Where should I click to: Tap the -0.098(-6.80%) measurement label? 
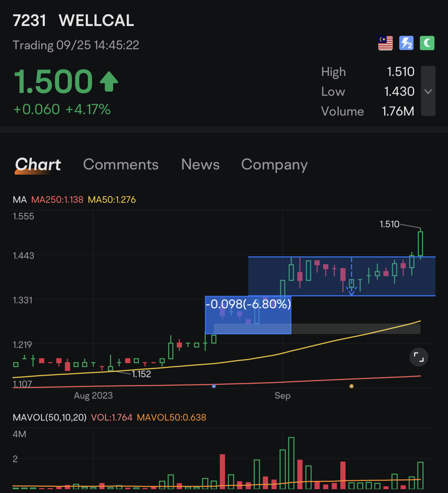[x=248, y=304]
